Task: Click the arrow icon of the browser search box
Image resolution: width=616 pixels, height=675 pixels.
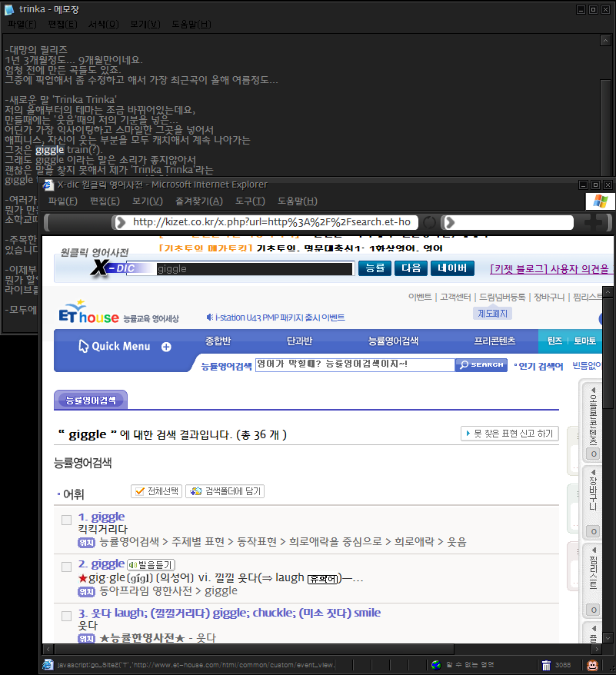Action: click(450, 222)
